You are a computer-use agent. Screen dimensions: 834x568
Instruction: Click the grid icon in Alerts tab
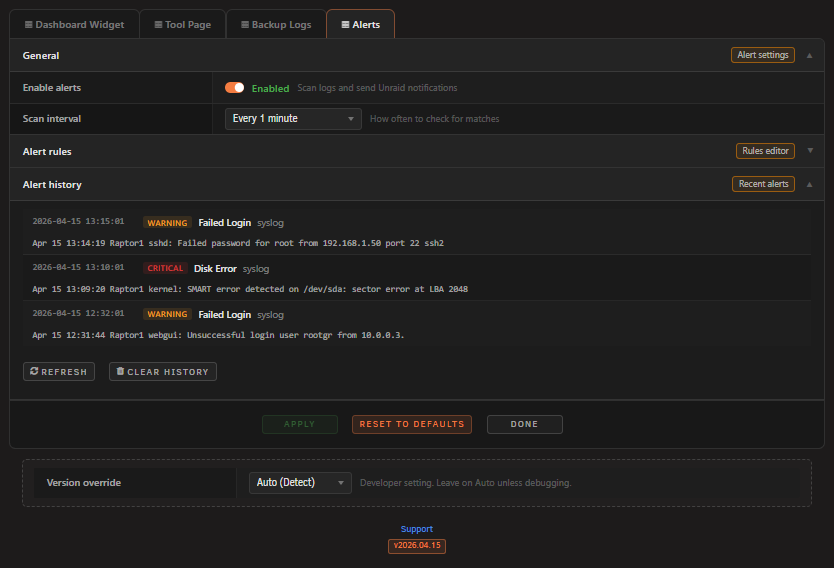pyautogui.click(x=345, y=24)
